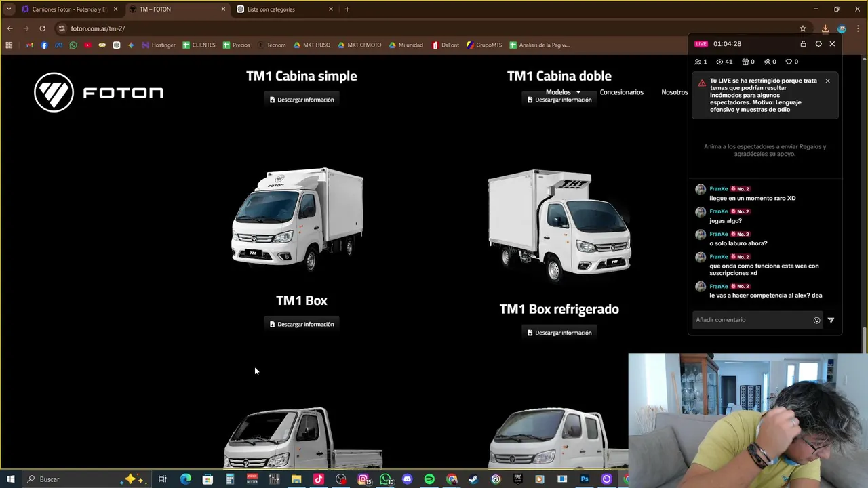Open the Meta bookmark icon
Viewport: 868px width, 488px height.
pos(59,45)
